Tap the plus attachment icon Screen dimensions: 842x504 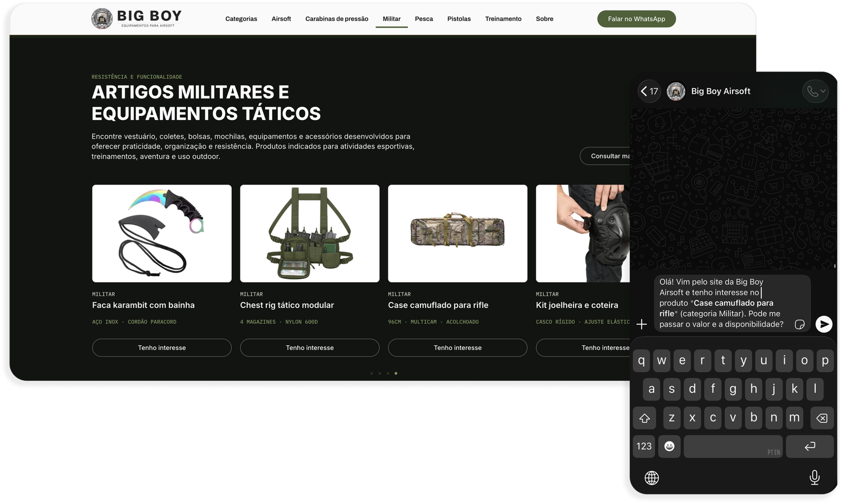[641, 324]
